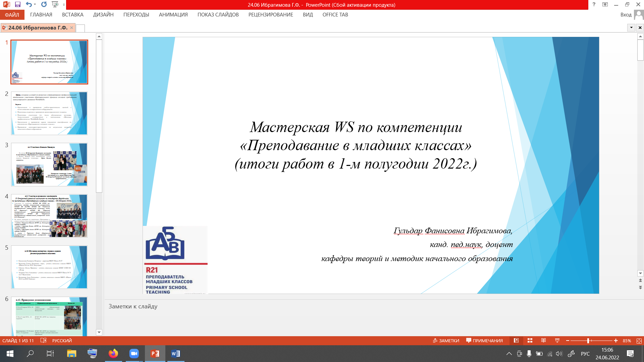Open the Undo history dropdown arrow

[35, 5]
